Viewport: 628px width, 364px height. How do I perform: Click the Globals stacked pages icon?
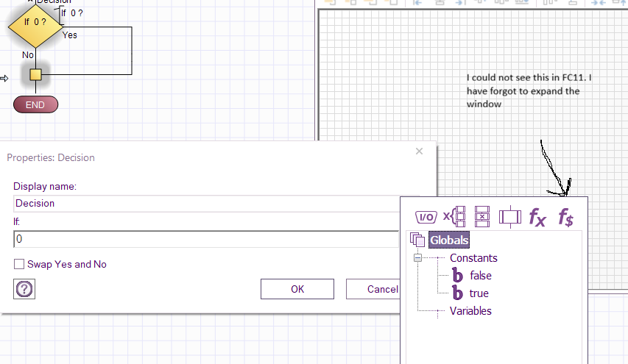[417, 240]
